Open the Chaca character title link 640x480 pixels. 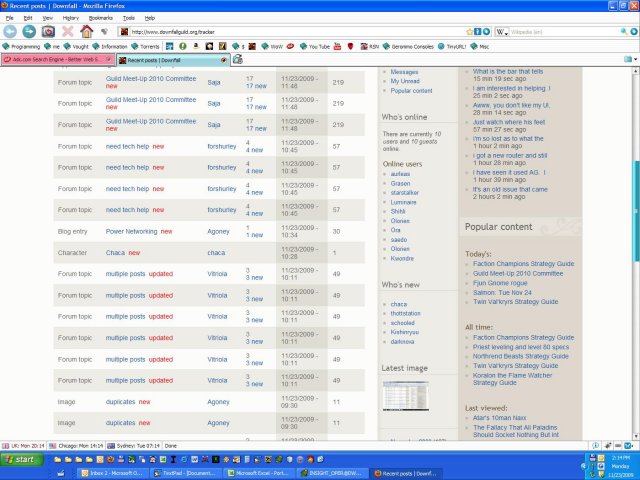(115, 253)
